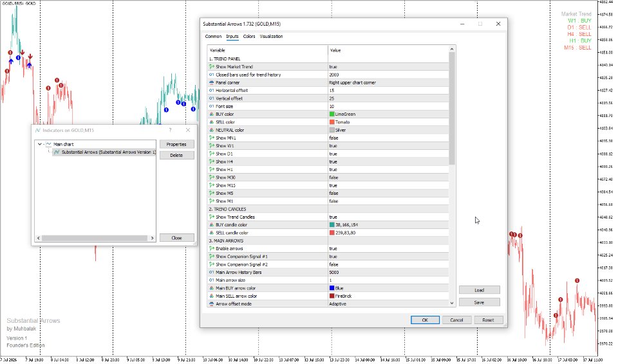The image size is (618, 364).
Task: Click the color icon beside Main SELL arrow color
Action: [212, 296]
